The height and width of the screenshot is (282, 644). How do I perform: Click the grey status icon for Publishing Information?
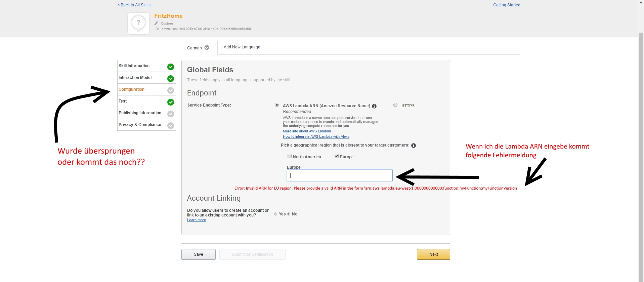click(171, 114)
